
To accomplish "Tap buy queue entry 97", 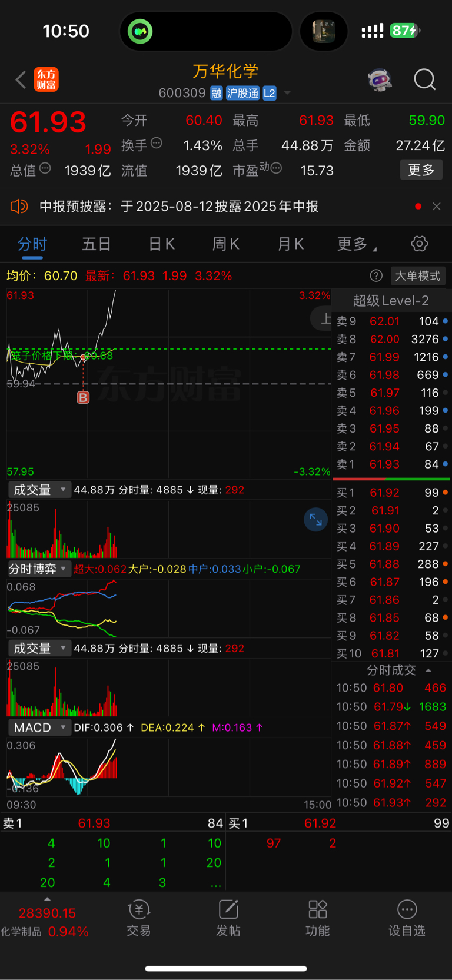I will 273,843.
